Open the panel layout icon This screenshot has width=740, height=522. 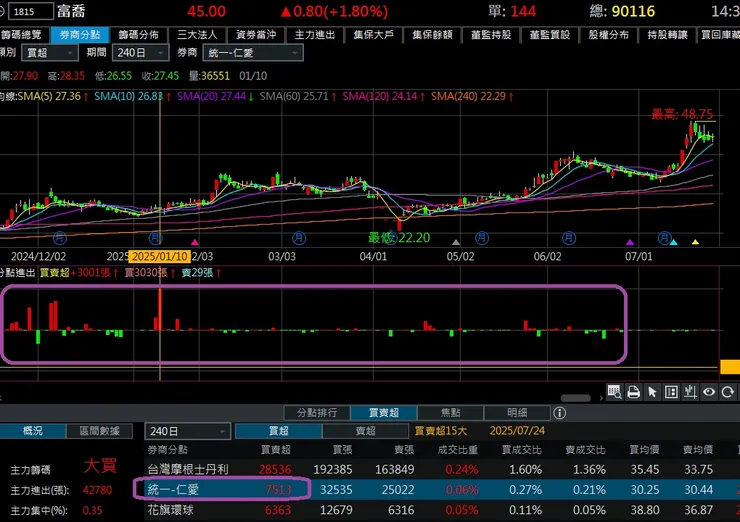pyautogui.click(x=671, y=392)
